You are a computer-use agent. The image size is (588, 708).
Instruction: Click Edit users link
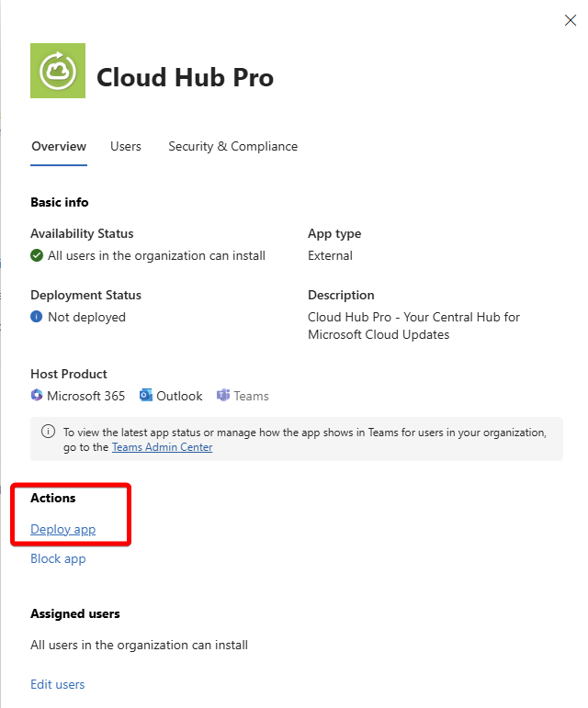[x=57, y=684]
